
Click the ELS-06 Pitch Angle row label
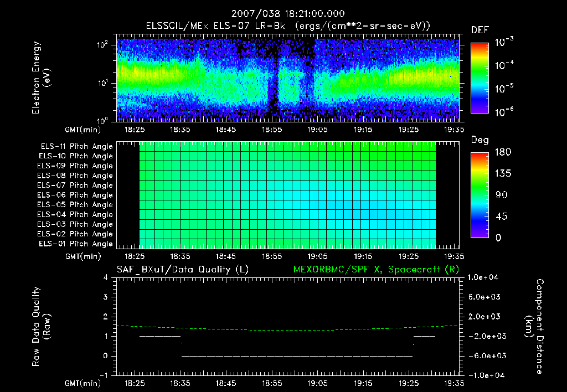pyautogui.click(x=75, y=195)
